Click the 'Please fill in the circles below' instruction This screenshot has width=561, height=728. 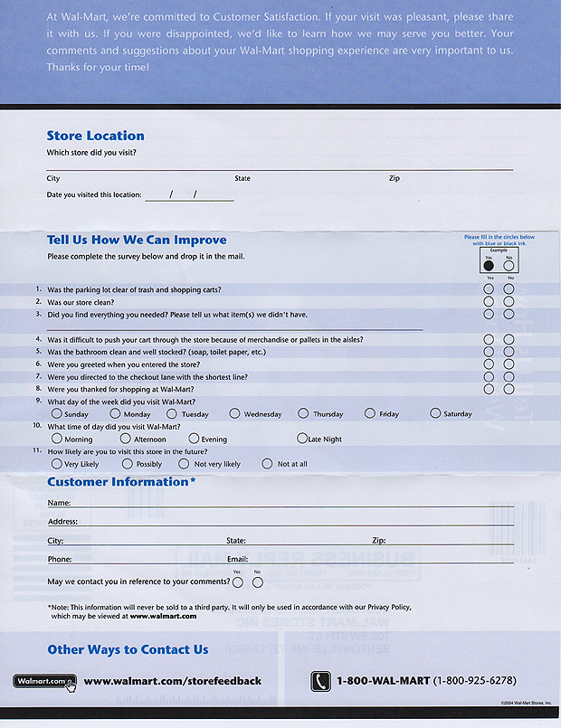tap(499, 240)
